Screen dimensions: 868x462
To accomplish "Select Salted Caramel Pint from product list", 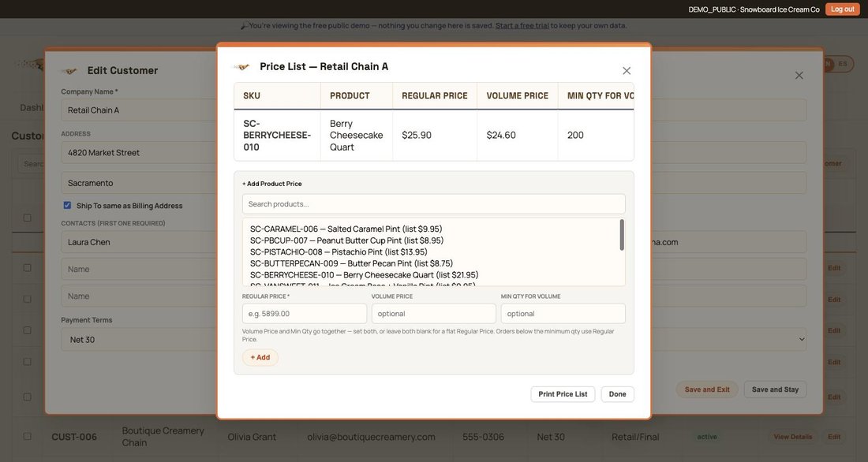I will pos(346,229).
